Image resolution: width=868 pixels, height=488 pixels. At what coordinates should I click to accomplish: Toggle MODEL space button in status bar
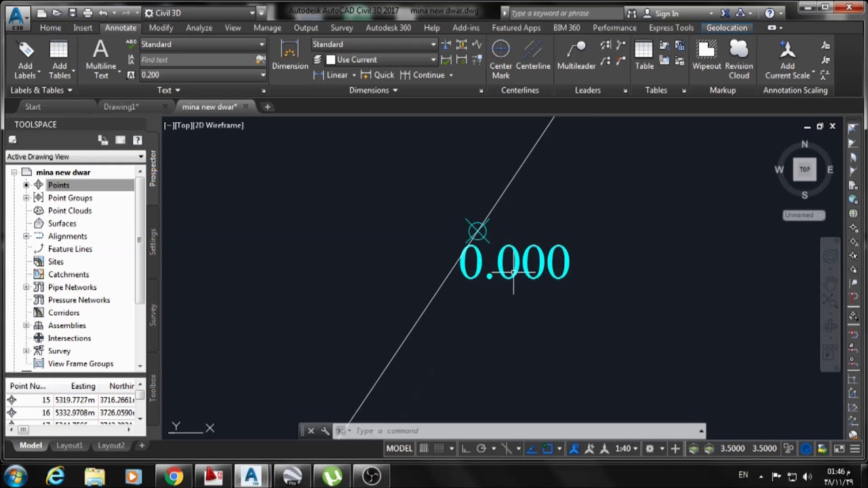point(399,449)
